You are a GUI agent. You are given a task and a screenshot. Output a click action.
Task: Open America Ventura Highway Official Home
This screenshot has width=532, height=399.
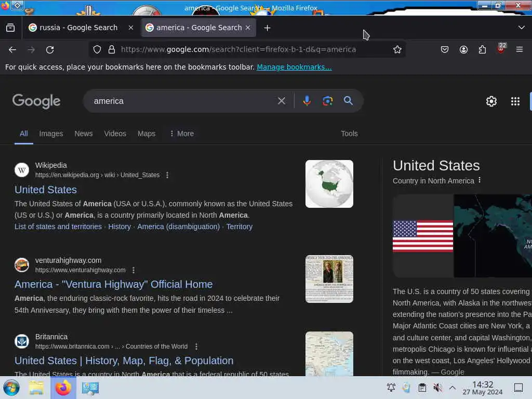click(114, 284)
